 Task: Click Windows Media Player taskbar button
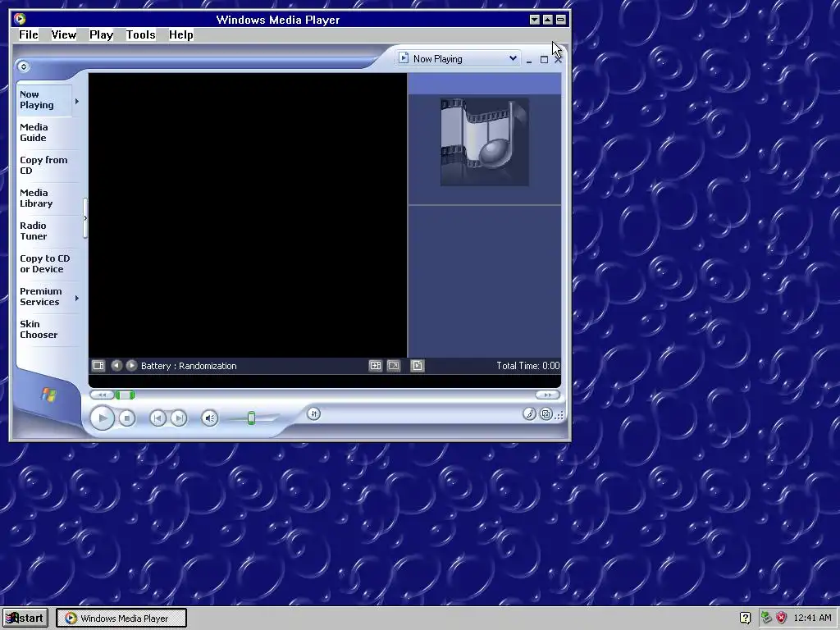coord(121,619)
